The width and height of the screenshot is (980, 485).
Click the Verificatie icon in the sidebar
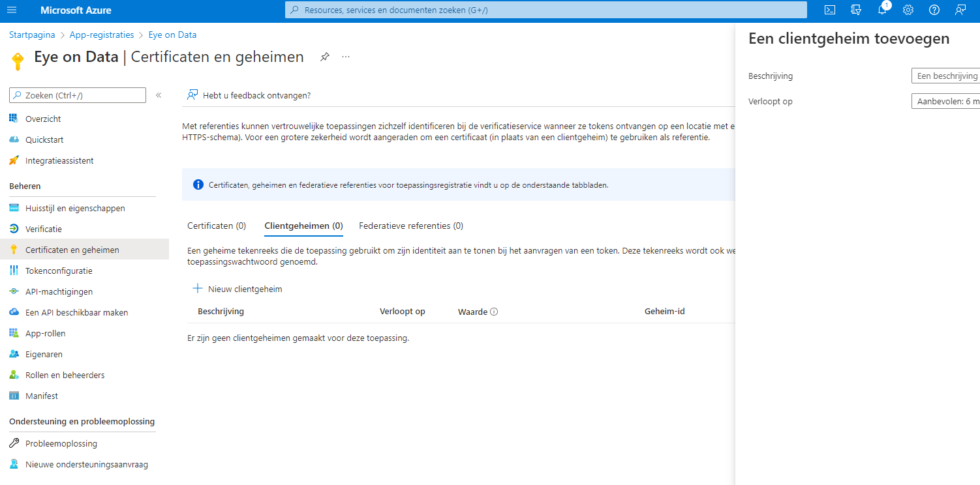point(14,229)
